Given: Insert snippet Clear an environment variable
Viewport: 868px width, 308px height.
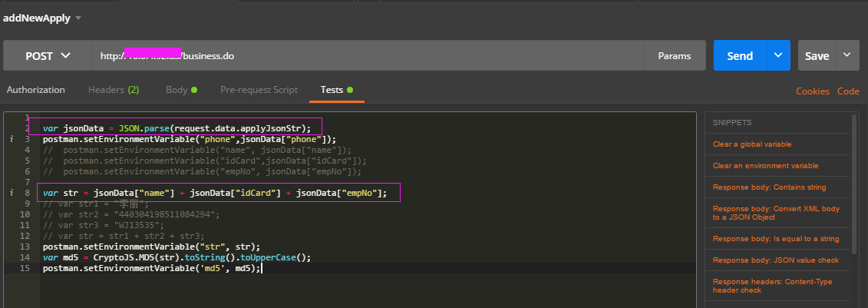Looking at the screenshot, I should coord(766,166).
